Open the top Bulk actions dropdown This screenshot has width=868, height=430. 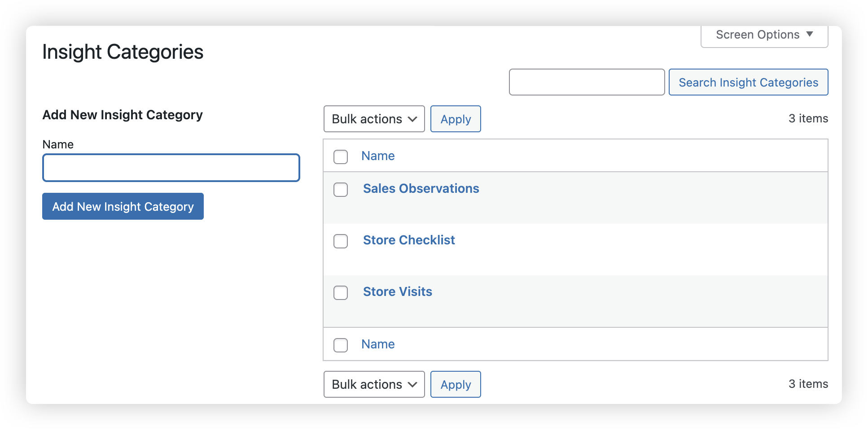[x=374, y=119]
